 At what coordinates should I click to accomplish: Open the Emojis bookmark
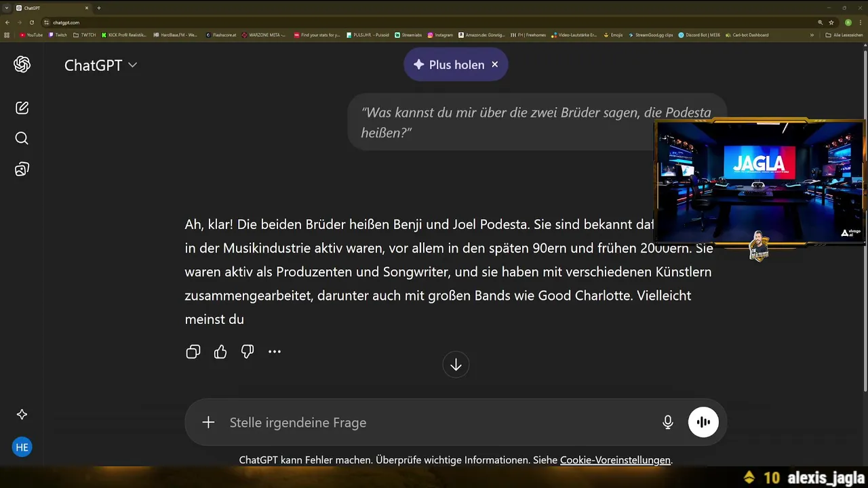tap(613, 35)
